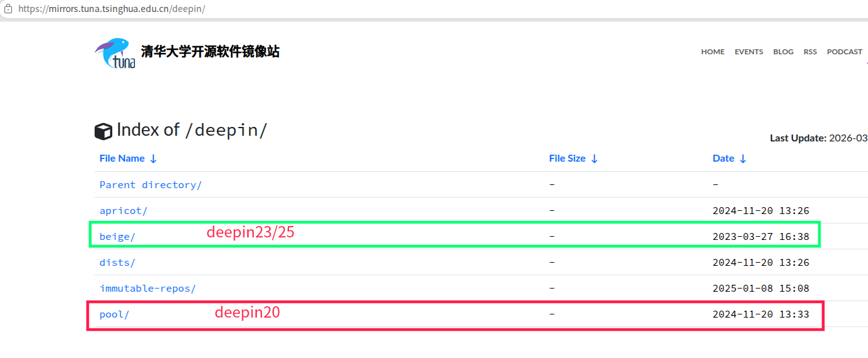Click the lock icon in address bar
868x358 pixels.
(8, 9)
